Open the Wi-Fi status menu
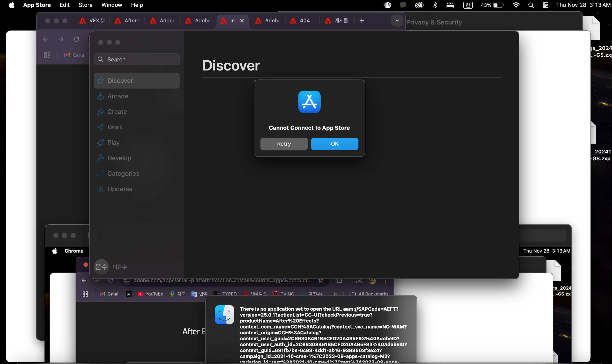The image size is (612, 364). pyautogui.click(x=516, y=5)
